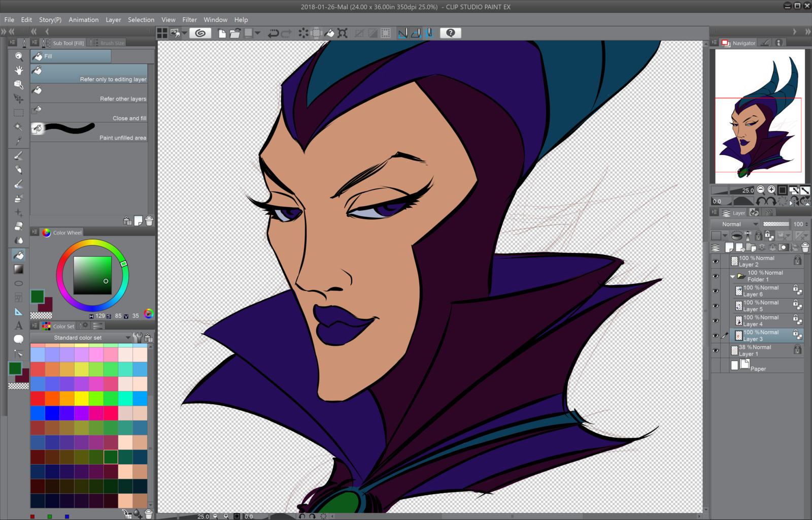Delete layer with trash icon in Layer panel
812x520 pixels.
tap(805, 247)
